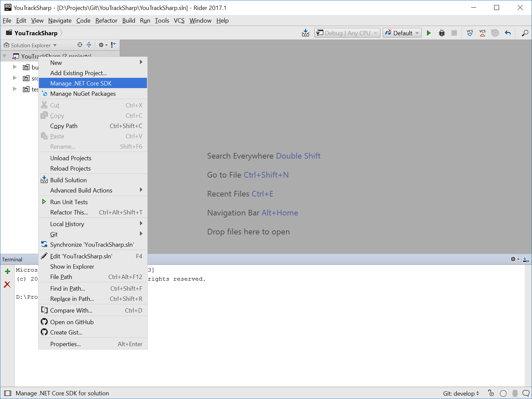Click the Stop square in the toolbar
This screenshot has width=532, height=399.
454,33
